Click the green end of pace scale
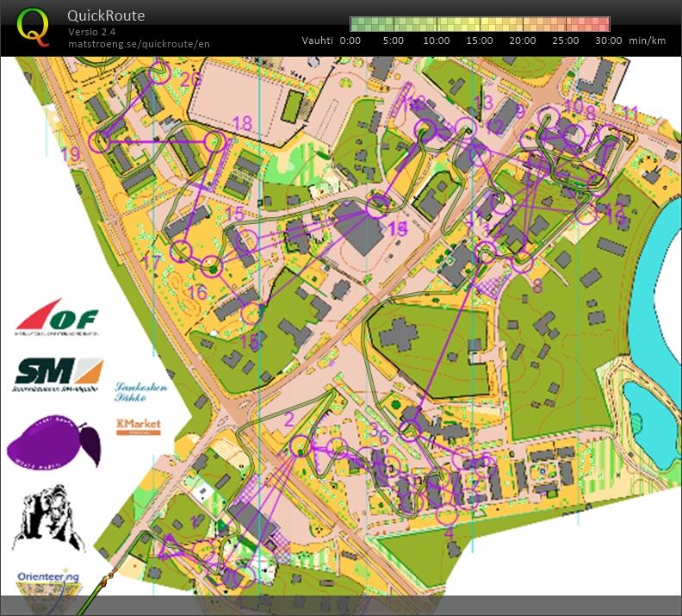This screenshot has height=616, width=682. [362, 24]
